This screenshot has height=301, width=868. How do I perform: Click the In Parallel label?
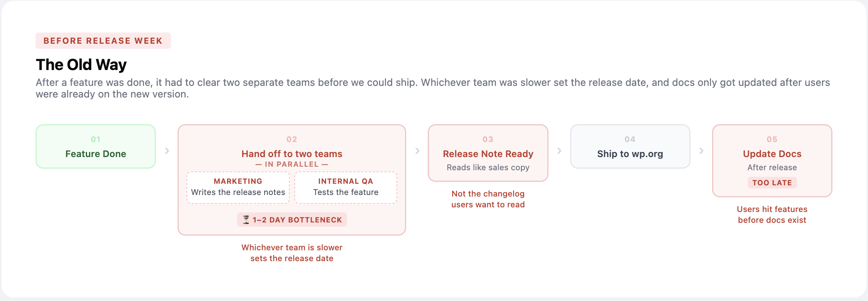292,164
